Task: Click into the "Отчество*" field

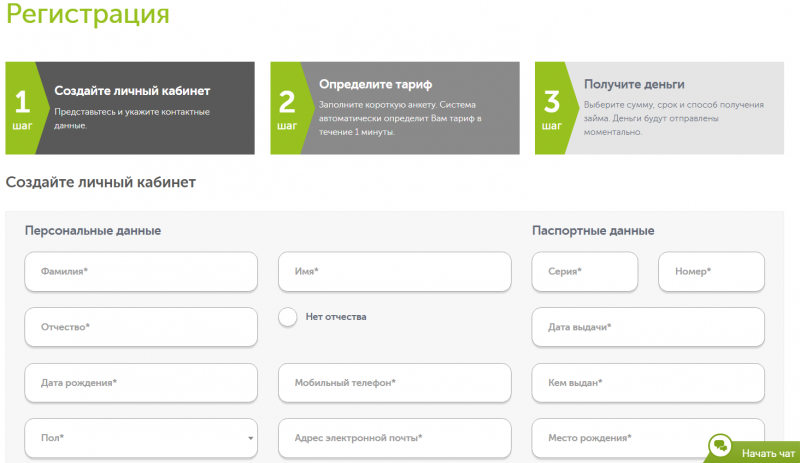Action: pos(141,327)
